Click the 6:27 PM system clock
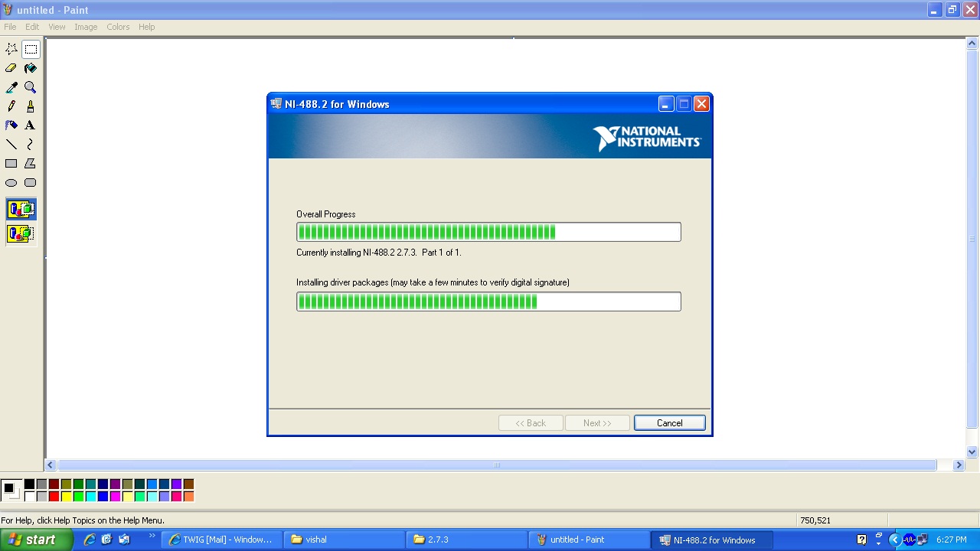This screenshot has height=551, width=980. click(x=952, y=540)
